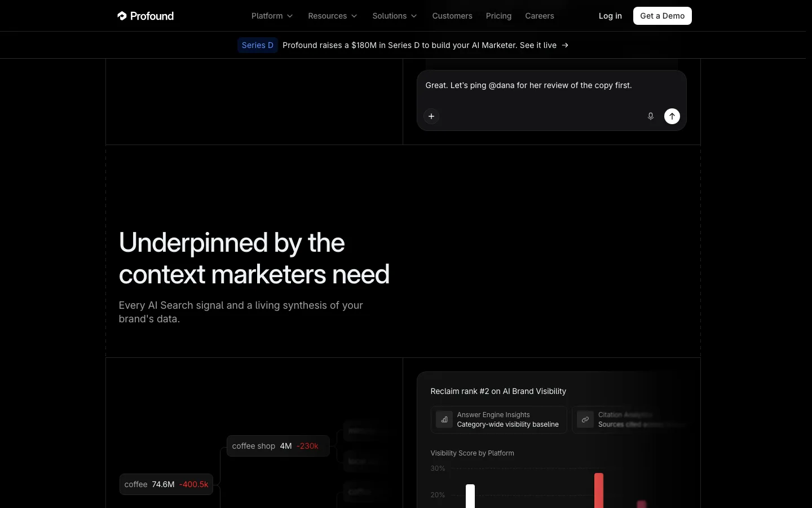Screen dimensions: 812x508
Task: Click the announcement arrow icon
Action: [565, 45]
